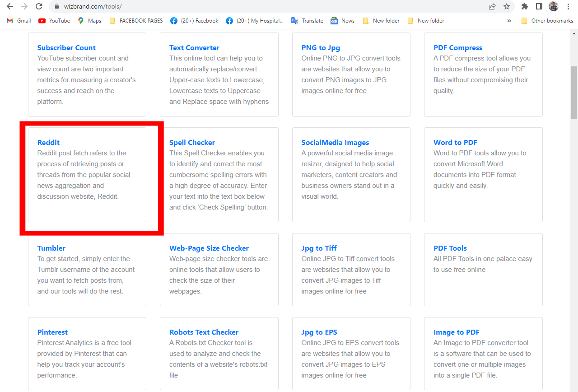
Task: Open the Other bookmarks folder
Action: 547,20
